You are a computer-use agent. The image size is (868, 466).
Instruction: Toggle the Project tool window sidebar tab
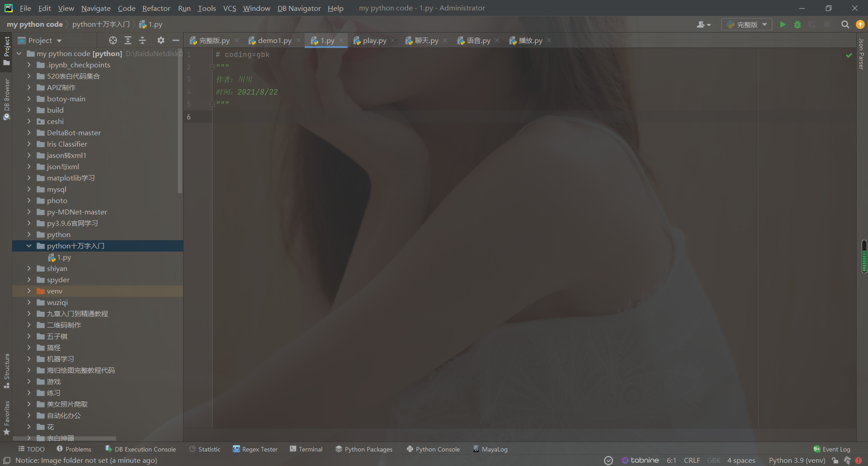(x=6, y=51)
